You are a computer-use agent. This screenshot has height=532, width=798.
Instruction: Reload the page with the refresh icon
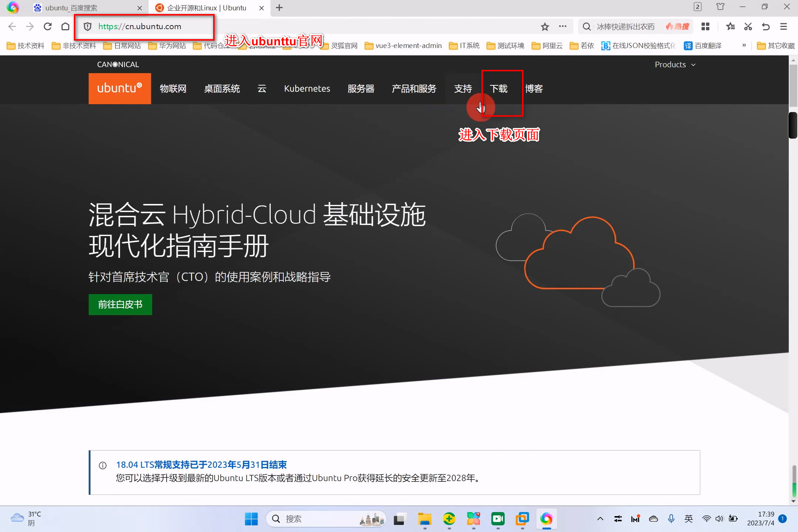(48, 27)
